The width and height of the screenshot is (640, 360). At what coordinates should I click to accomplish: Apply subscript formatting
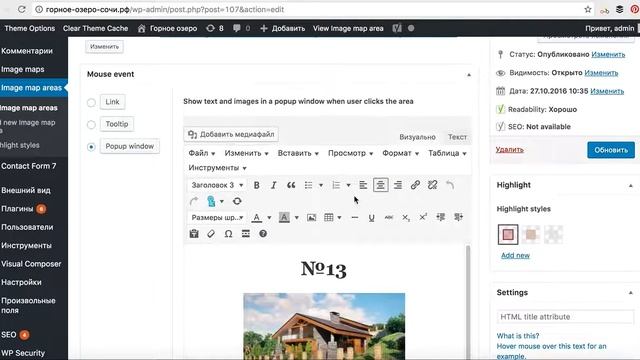point(406,218)
